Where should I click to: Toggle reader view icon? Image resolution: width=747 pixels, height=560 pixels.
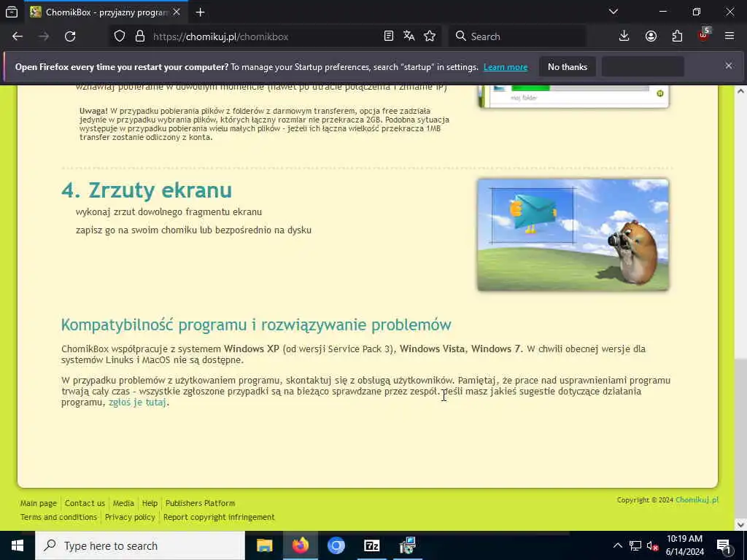[x=389, y=36]
